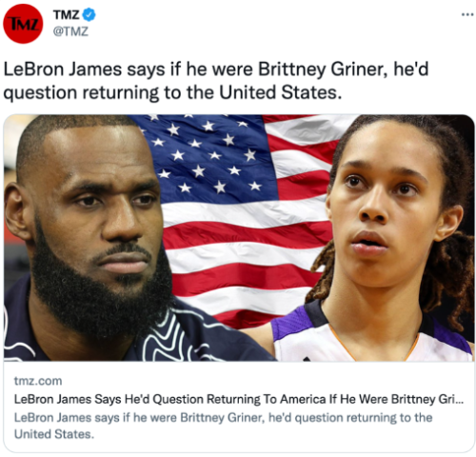Open the red TMZ profile avatar
The image size is (476, 457).
point(23,24)
